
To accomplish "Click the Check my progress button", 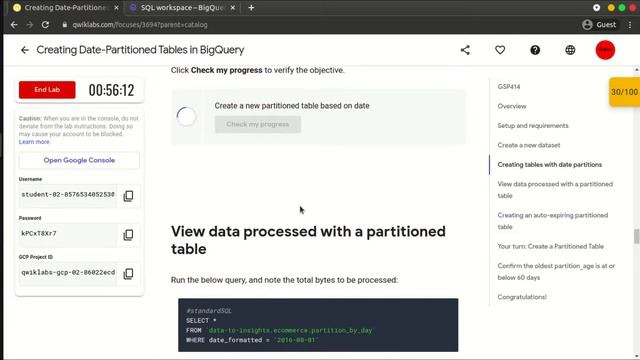I will tap(258, 124).
